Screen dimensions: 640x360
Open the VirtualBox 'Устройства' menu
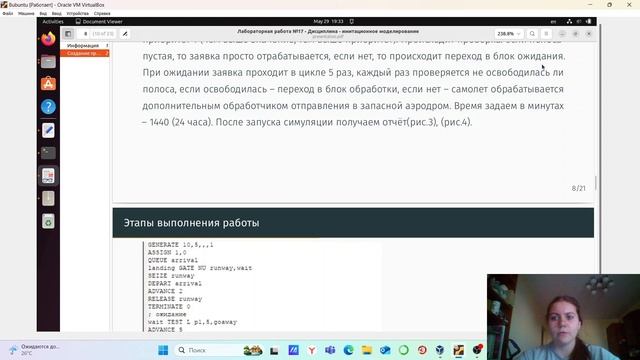[x=78, y=13]
